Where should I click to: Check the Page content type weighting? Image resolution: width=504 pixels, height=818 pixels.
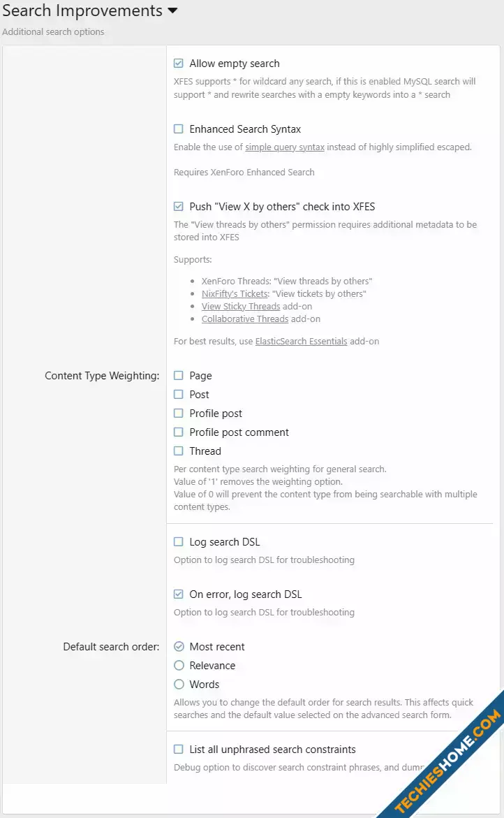[178, 375]
